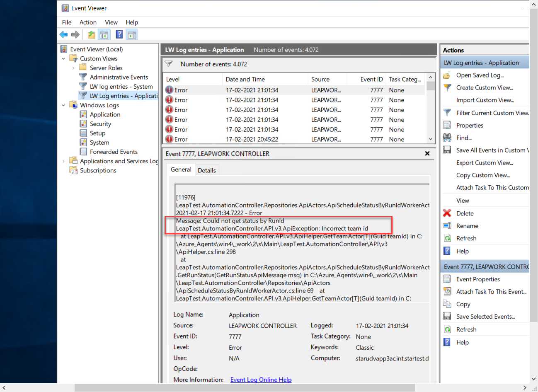
Task: Sort by the Event ID column header
Action: pos(366,79)
